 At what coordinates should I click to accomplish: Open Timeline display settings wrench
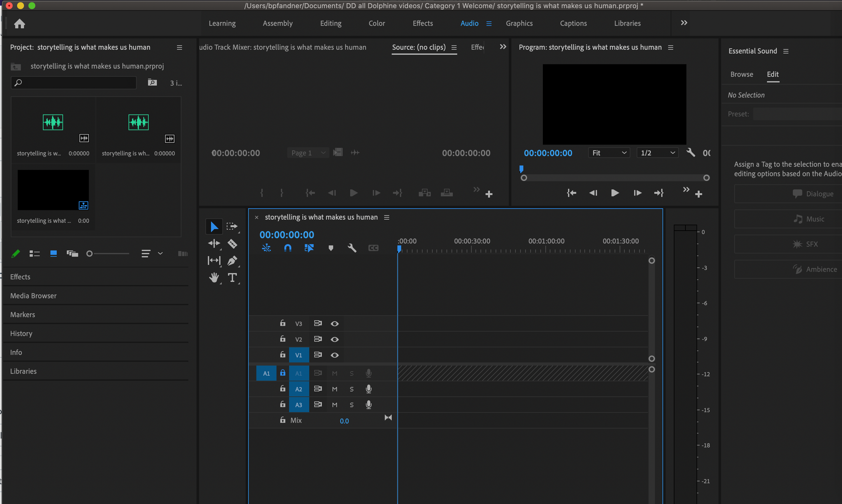coord(352,248)
